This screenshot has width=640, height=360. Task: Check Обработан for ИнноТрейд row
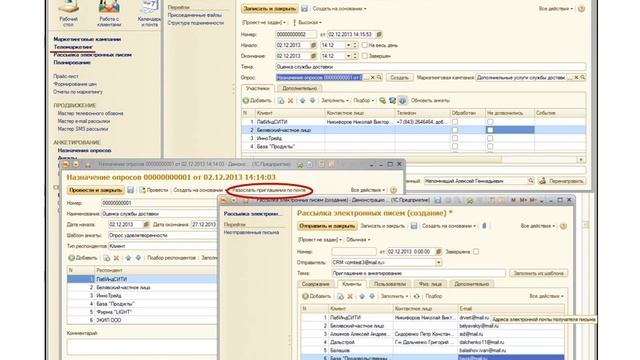point(455,138)
